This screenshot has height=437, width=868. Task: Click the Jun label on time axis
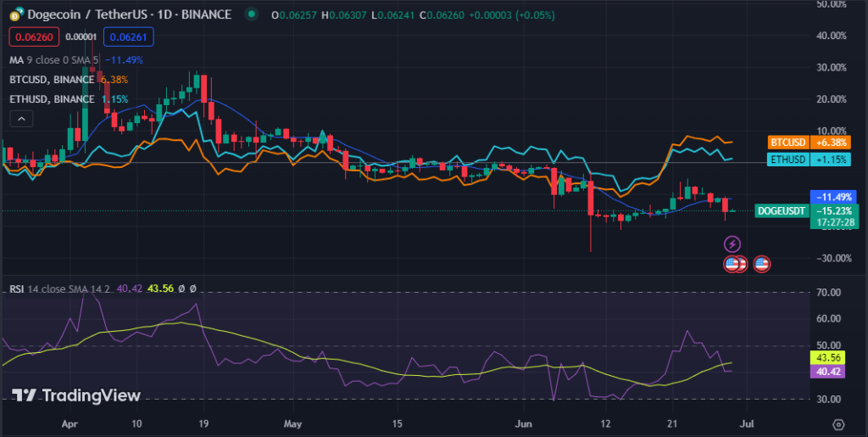coord(523,424)
